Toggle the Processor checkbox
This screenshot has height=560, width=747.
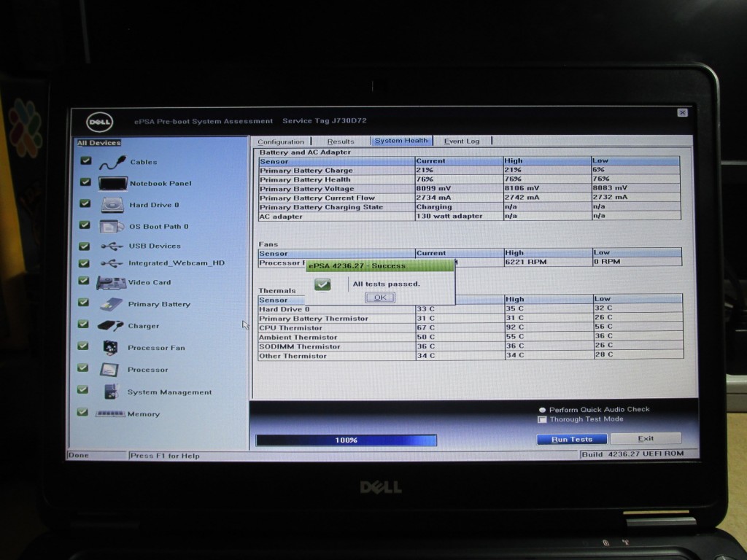tap(82, 367)
